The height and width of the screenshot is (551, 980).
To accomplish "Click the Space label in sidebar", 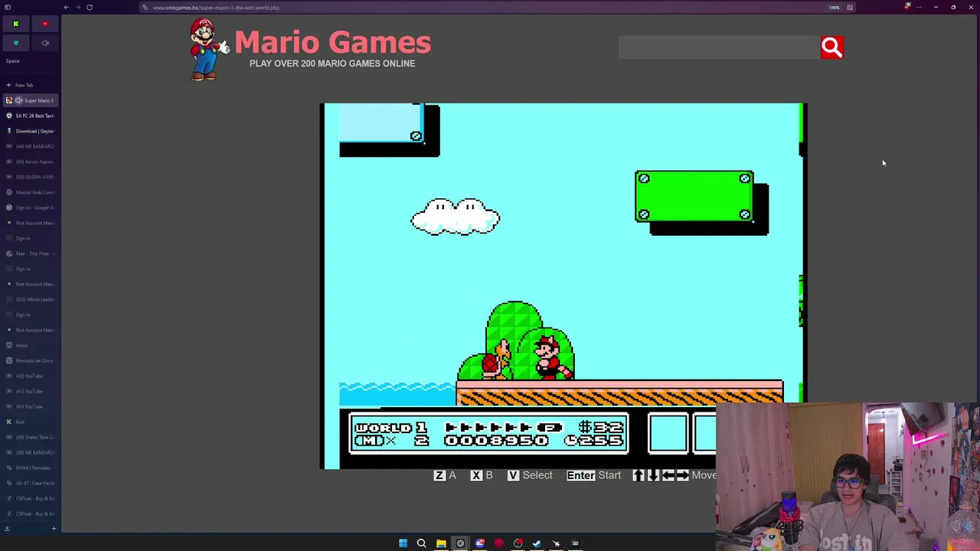I will (x=13, y=61).
